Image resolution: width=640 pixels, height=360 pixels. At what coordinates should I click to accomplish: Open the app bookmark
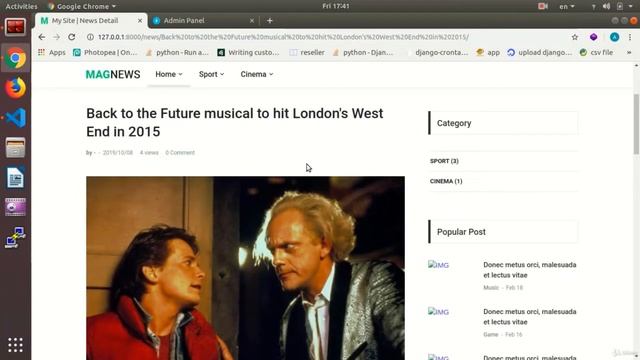(488, 52)
